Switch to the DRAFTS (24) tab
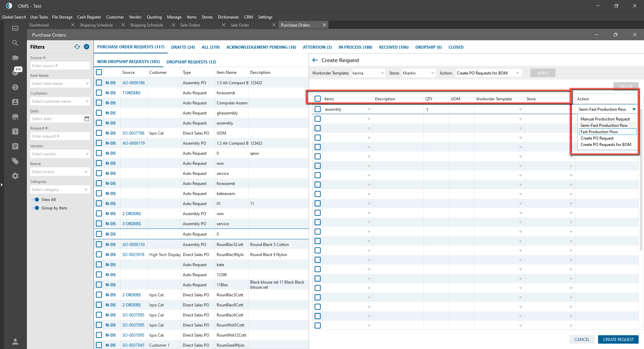Screen dimensions: 644x349 pyautogui.click(x=183, y=47)
